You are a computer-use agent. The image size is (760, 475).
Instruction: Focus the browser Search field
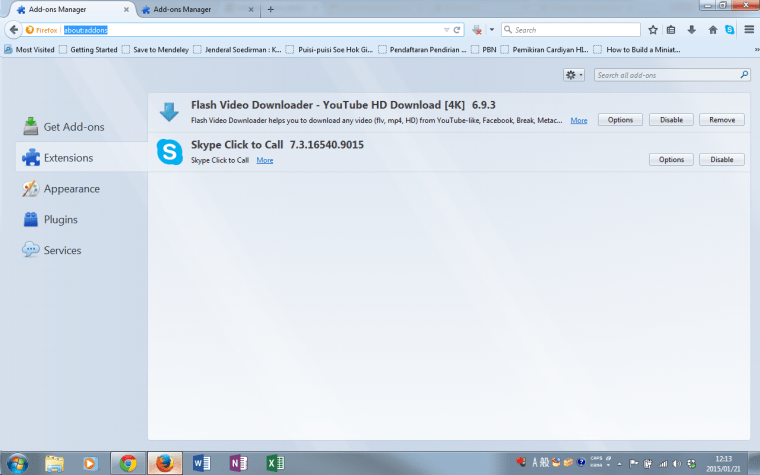click(x=571, y=30)
